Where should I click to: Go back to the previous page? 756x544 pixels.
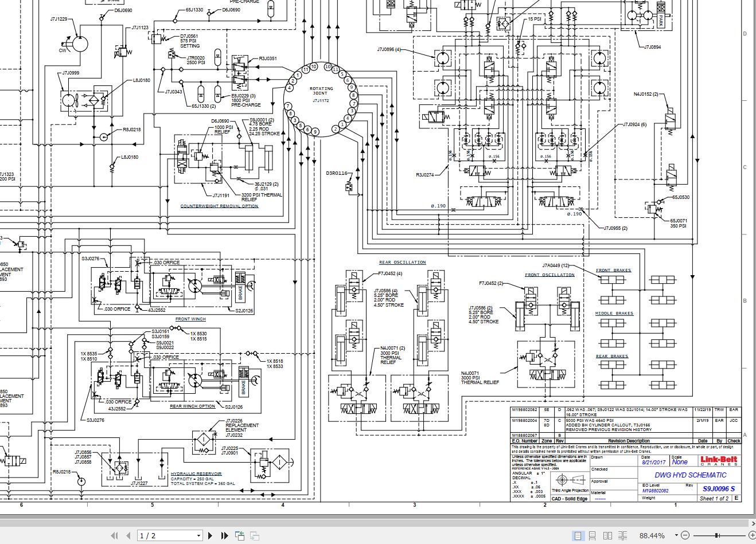pyautogui.click(x=128, y=535)
